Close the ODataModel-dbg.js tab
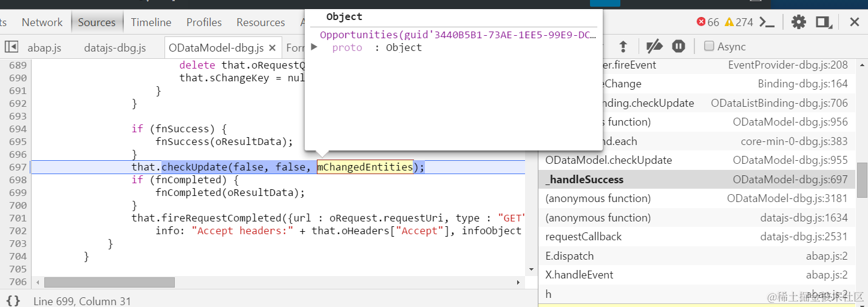The width and height of the screenshot is (868, 307). click(x=272, y=48)
